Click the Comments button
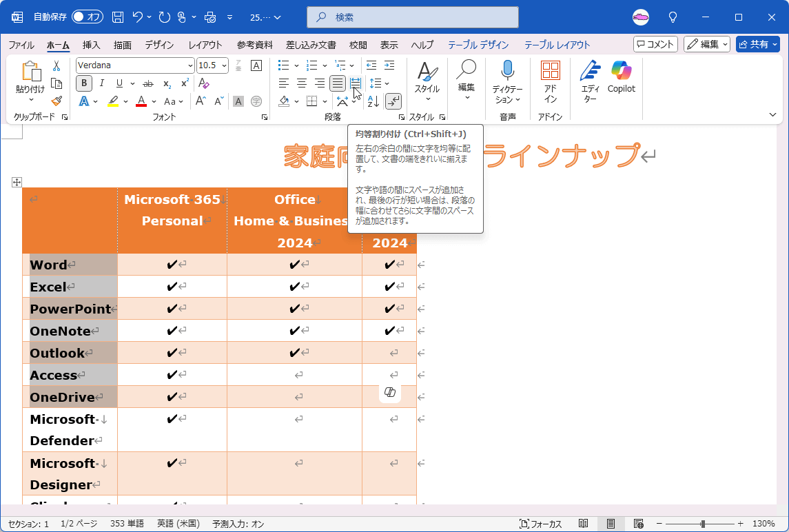Image resolution: width=789 pixels, height=532 pixels. (x=655, y=44)
